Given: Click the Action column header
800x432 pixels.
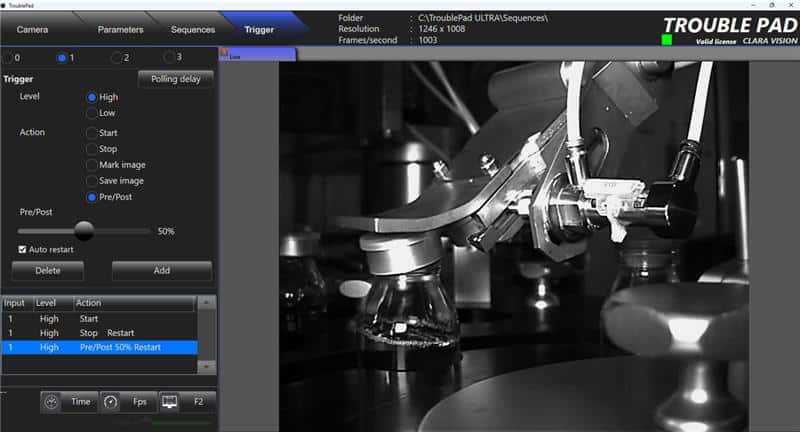Looking at the screenshot, I should point(134,303).
